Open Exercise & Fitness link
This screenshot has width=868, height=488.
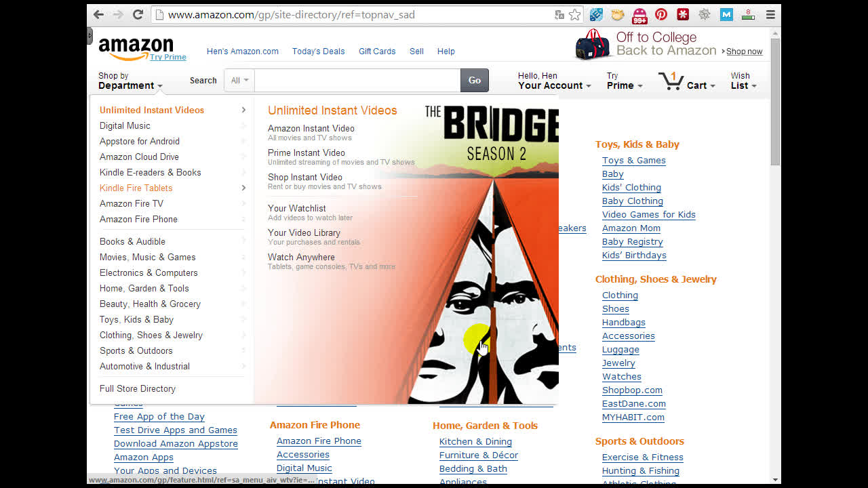[x=642, y=457]
